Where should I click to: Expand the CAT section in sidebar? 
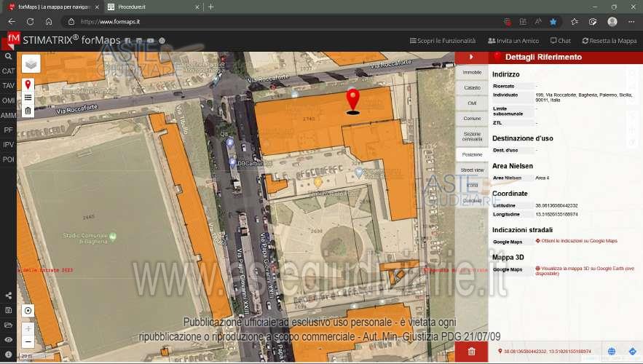coord(8,71)
